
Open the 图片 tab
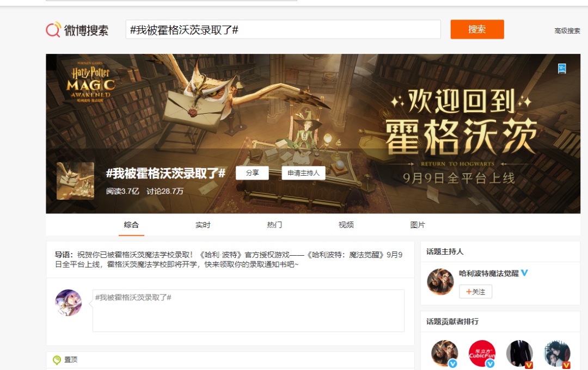click(418, 225)
